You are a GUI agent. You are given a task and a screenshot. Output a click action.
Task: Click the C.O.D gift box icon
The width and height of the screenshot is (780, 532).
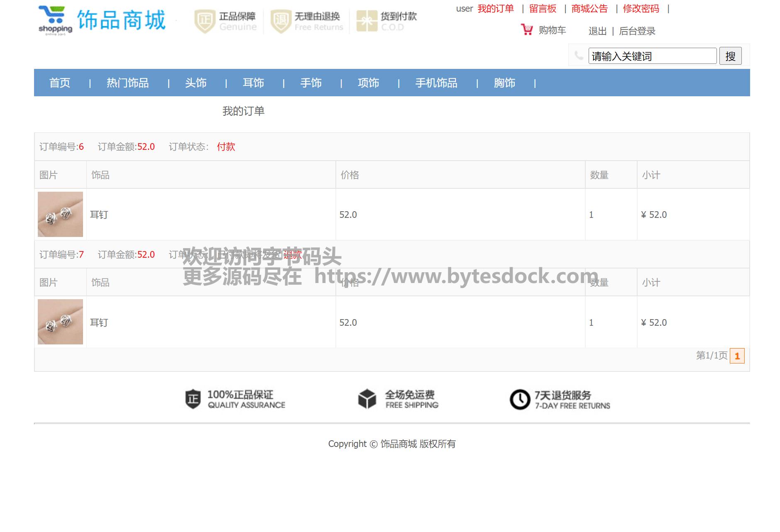pyautogui.click(x=367, y=21)
